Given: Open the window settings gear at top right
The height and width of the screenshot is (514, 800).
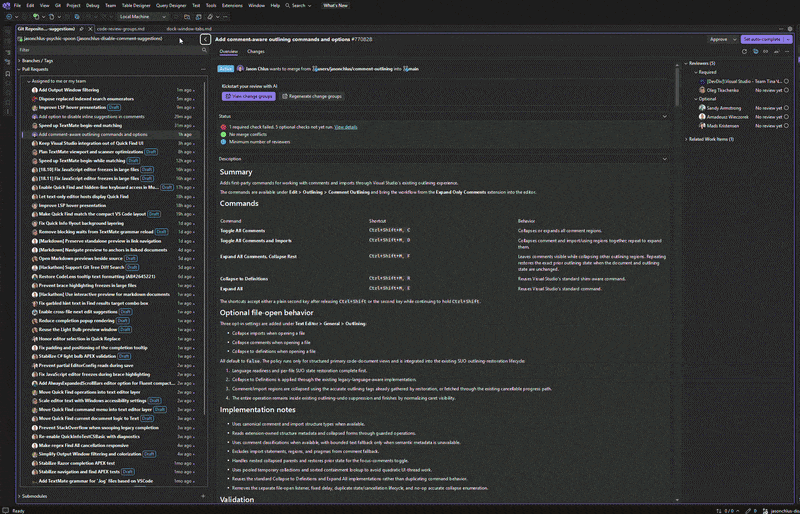Looking at the screenshot, I should (x=790, y=29).
